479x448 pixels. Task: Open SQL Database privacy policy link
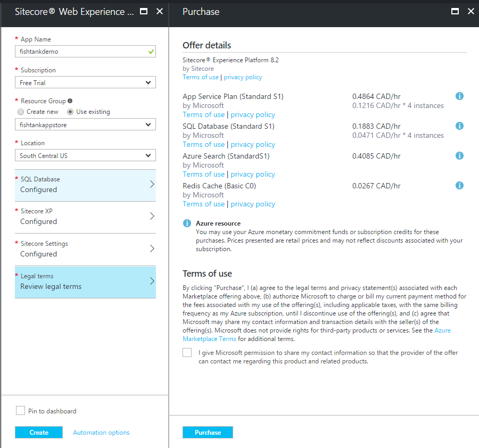pos(253,144)
